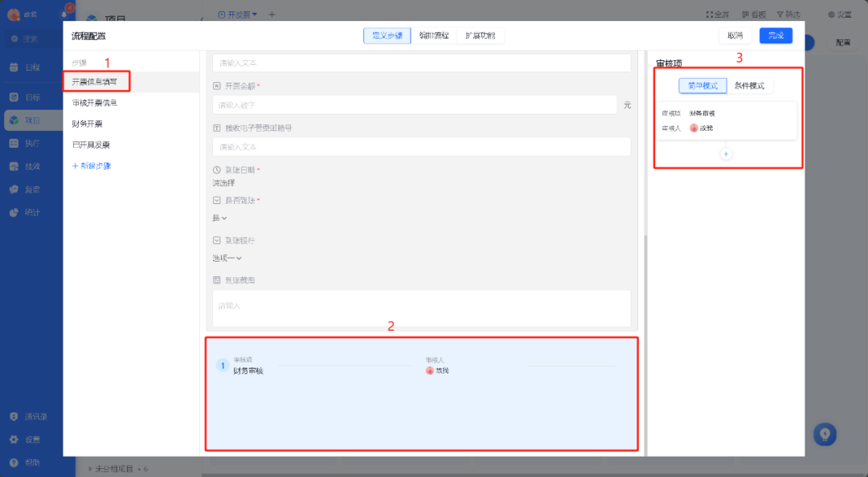Click the 配置 button in background window

[843, 43]
